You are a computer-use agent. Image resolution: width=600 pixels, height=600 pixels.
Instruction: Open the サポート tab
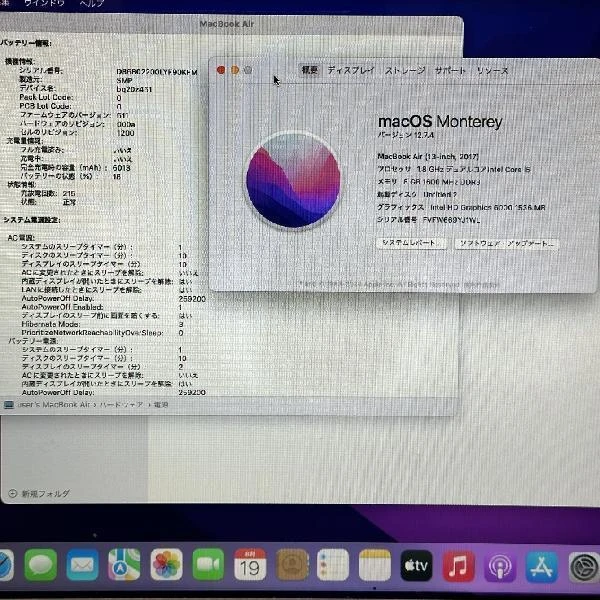[x=450, y=70]
